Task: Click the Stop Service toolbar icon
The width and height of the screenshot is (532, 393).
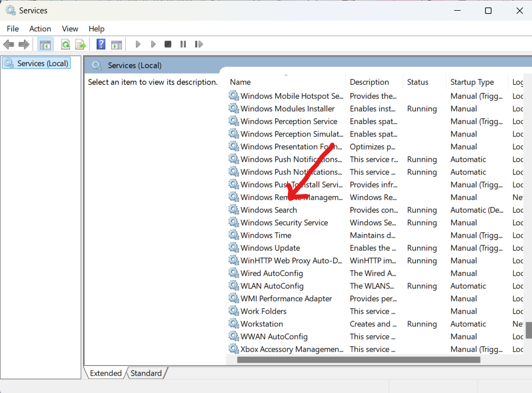Action: tap(167, 44)
